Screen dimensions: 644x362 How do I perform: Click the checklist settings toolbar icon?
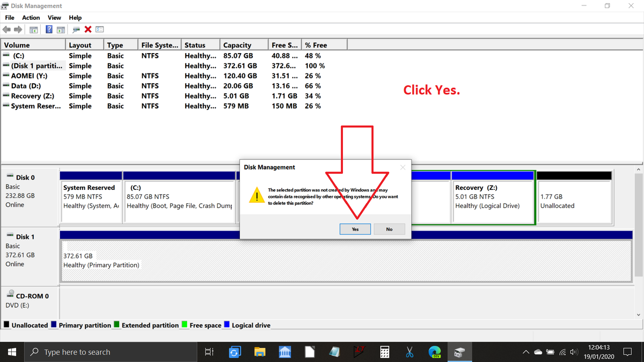[100, 29]
